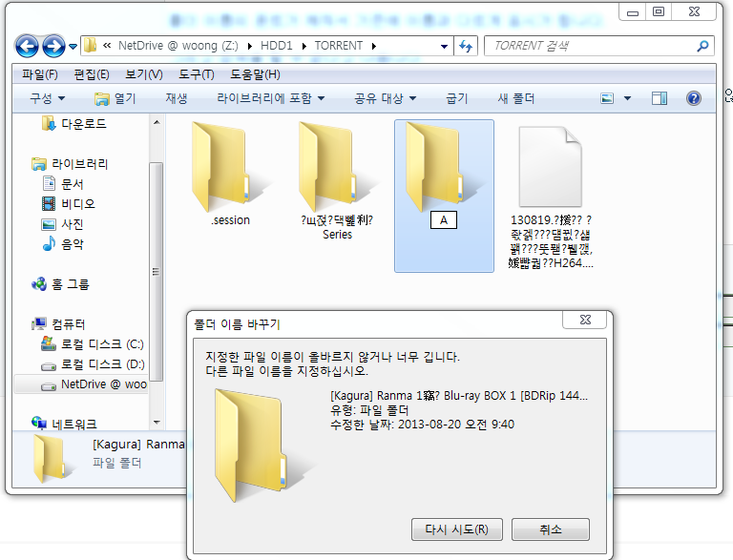This screenshot has height=560, width=733.
Task: Expand 라이브러리에 포함 dropdown
Action: point(271,98)
